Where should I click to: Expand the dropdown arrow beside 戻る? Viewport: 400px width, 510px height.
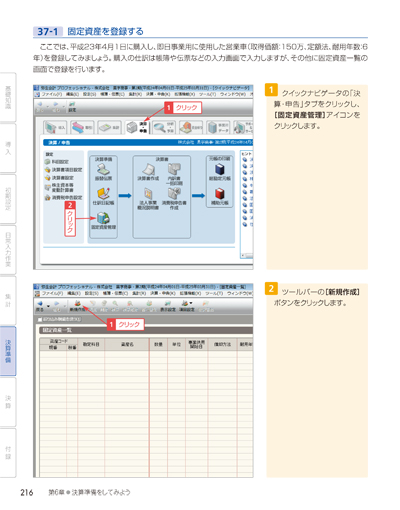[x=49, y=306]
